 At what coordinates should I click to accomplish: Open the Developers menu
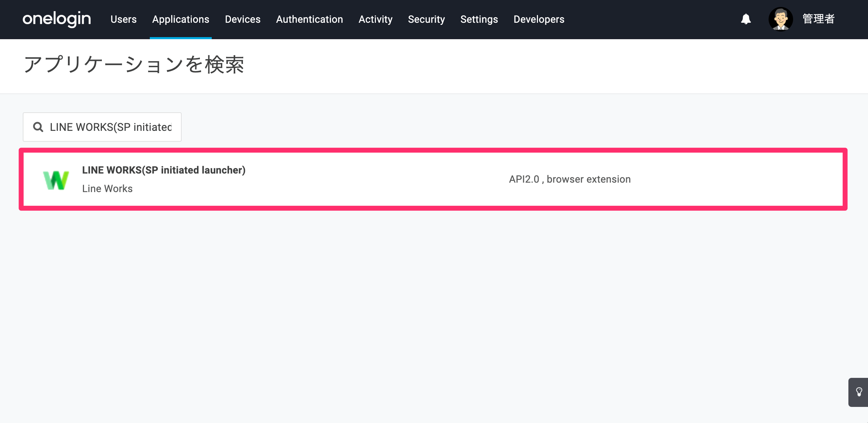[x=539, y=19]
